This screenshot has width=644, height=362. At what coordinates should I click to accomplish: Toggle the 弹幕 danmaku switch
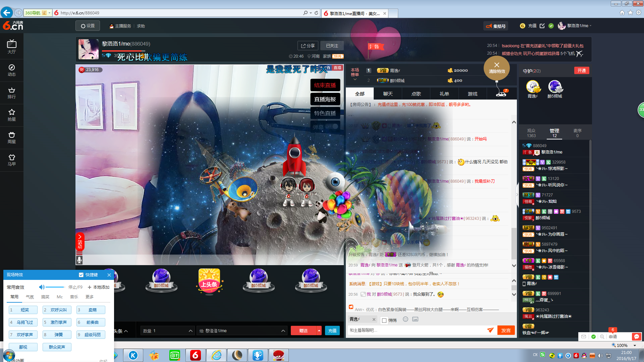click(x=332, y=127)
